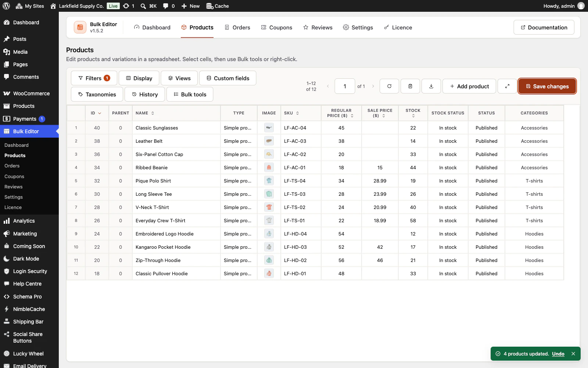Image resolution: width=588 pixels, height=368 pixels.
Task: Toggle fullscreen with the expand arrows icon
Action: click(x=507, y=86)
